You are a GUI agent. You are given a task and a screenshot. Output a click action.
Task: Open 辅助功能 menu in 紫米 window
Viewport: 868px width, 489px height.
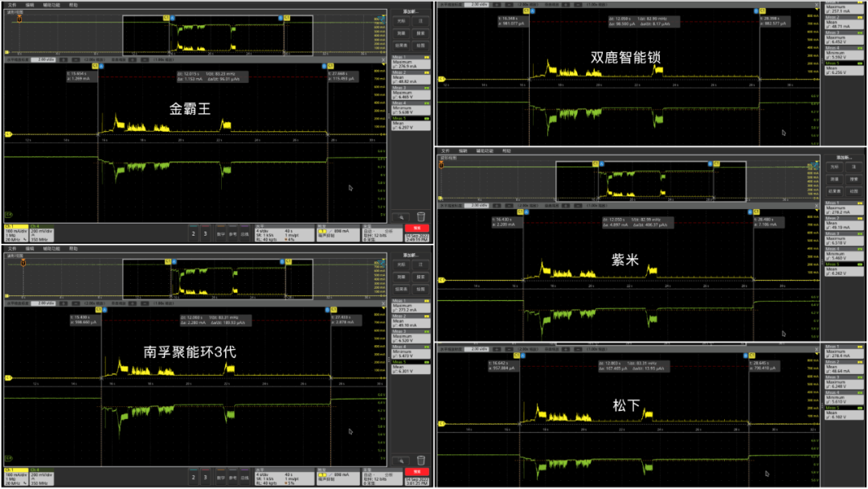(485, 150)
